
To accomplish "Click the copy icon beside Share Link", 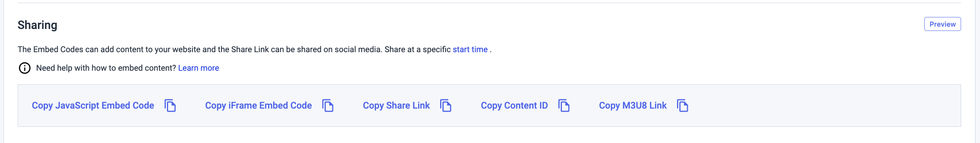I will tap(446, 106).
